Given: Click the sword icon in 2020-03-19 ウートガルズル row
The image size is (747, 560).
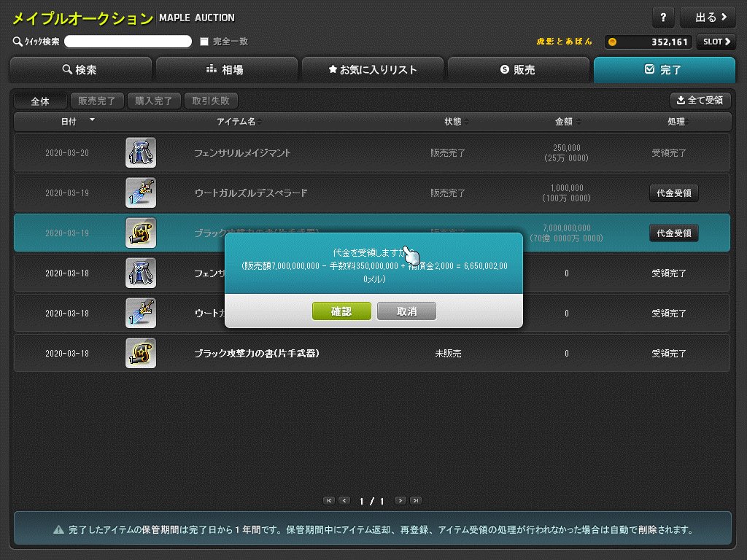Looking at the screenshot, I should 141,192.
